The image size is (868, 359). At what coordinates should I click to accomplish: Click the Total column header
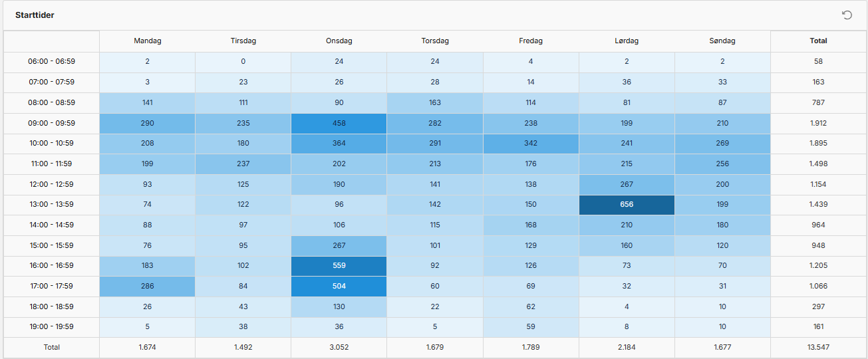coord(818,41)
